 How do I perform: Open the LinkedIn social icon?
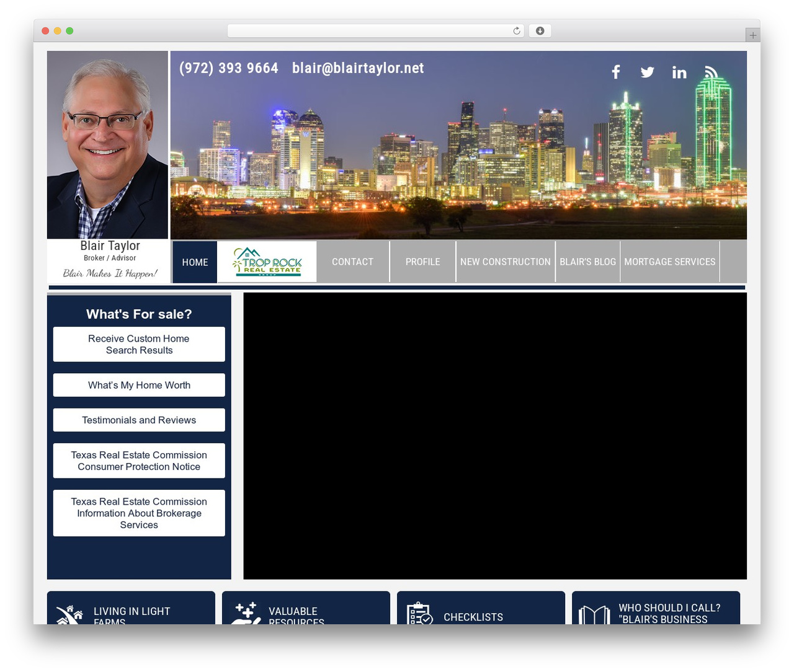coord(679,73)
